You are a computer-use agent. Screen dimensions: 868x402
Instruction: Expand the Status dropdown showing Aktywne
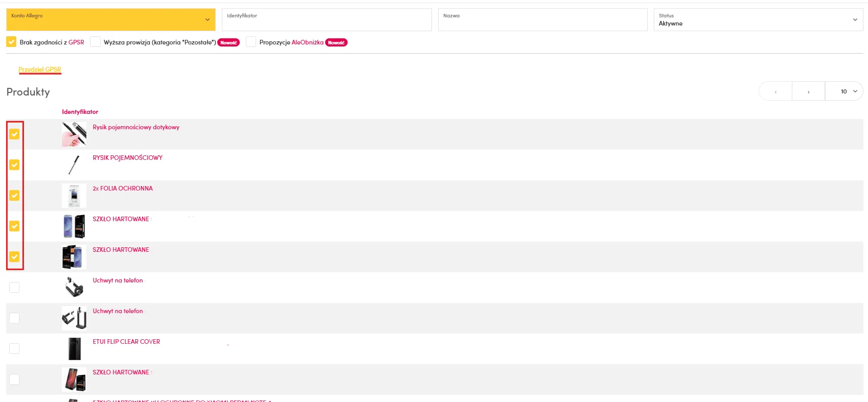[x=758, y=19]
